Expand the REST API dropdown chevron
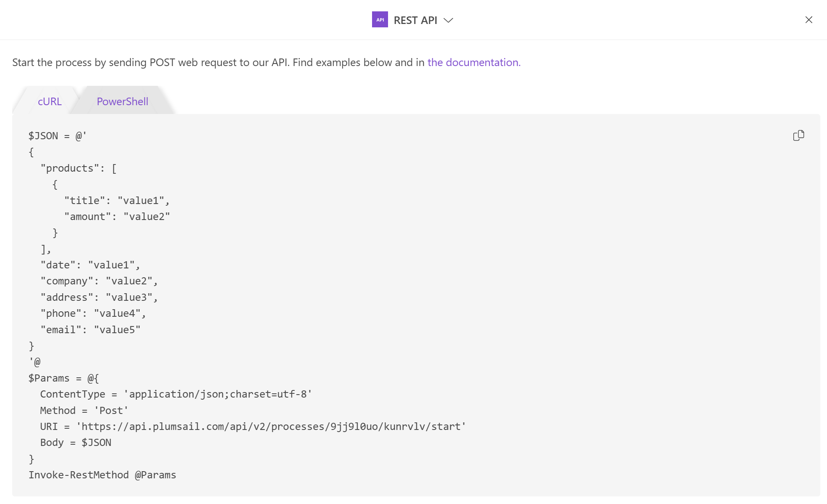This screenshot has width=827, height=504. tap(448, 20)
